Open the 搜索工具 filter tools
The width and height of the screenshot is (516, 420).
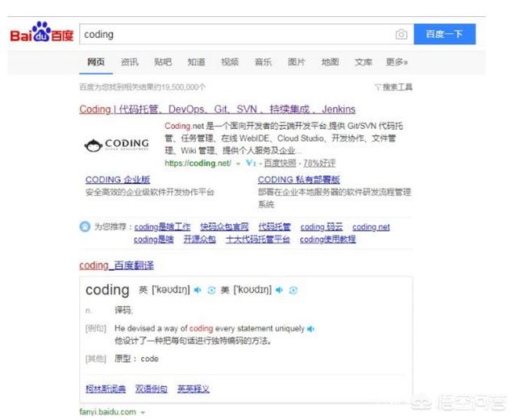393,87
